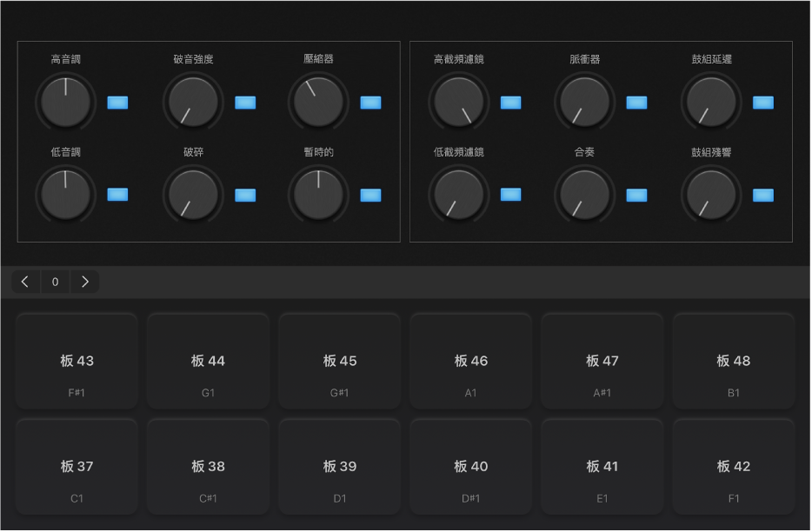
Task: Click the bank number field showing 0
Action: [56, 282]
